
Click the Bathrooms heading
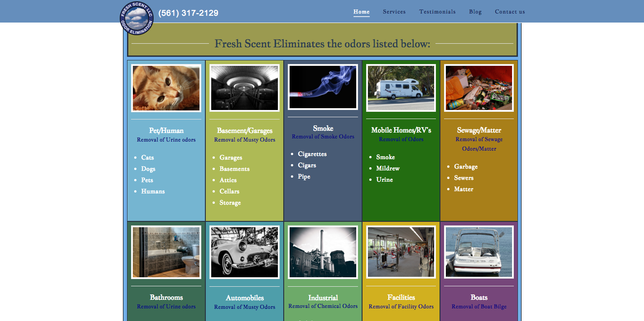[166, 298]
